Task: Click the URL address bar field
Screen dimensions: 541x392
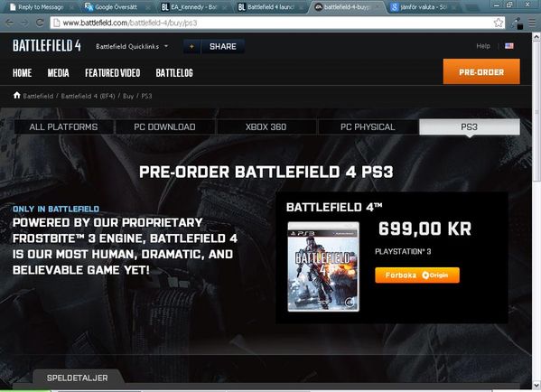Action: pyautogui.click(x=276, y=23)
